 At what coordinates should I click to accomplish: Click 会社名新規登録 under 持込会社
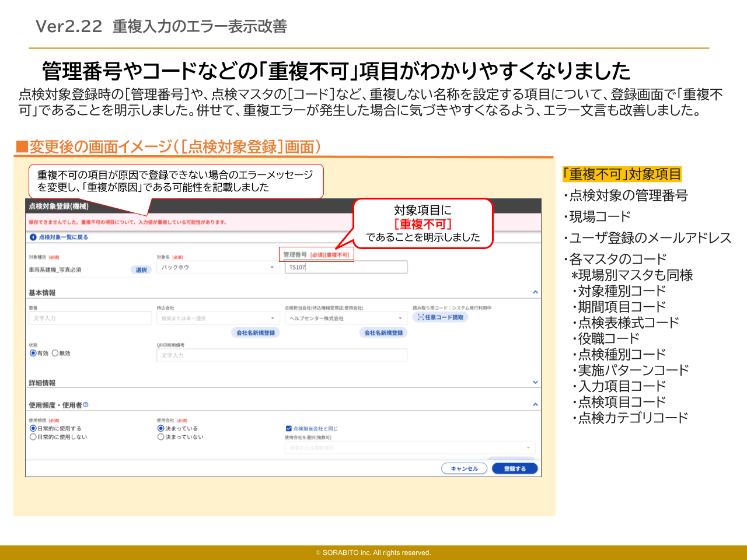click(x=255, y=332)
